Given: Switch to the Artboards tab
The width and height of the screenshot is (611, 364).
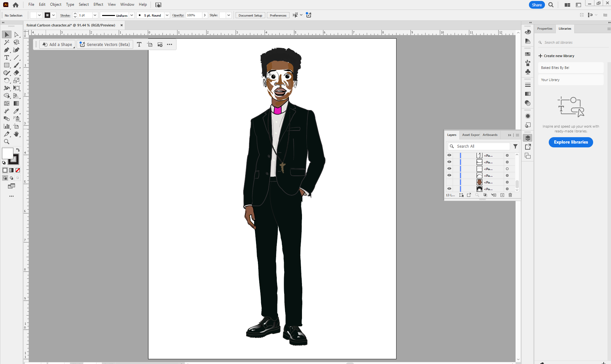Looking at the screenshot, I should (x=490, y=135).
